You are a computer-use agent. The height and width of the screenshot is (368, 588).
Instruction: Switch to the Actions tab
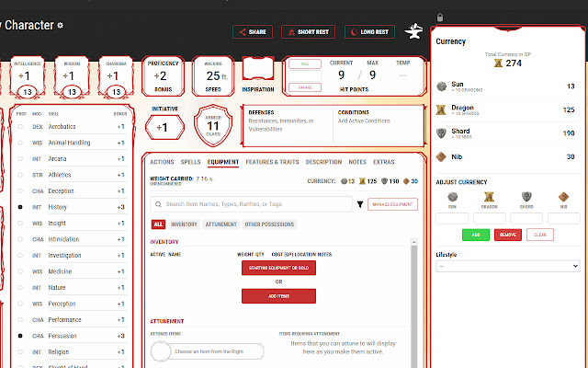pos(162,162)
